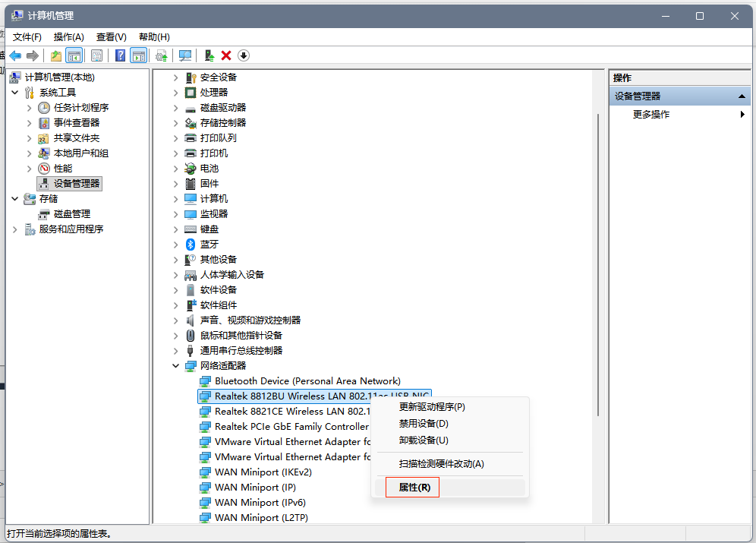Screen dimensions: 756x543
Task: Click the Help question mark toolbar icon
Action: pos(120,55)
